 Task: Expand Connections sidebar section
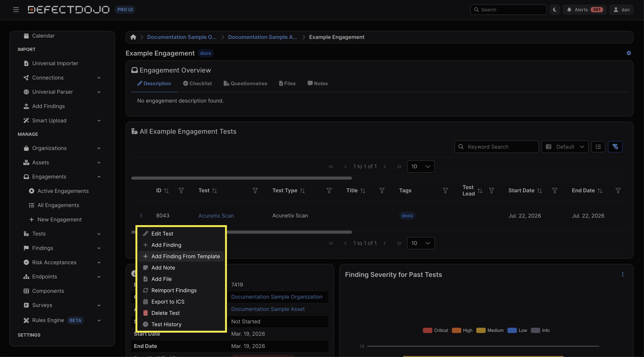point(62,78)
